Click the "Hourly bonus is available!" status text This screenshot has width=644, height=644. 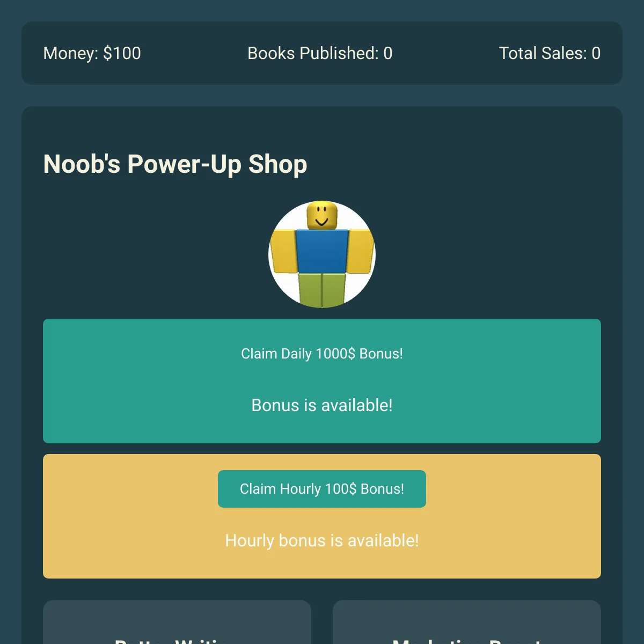point(322,540)
